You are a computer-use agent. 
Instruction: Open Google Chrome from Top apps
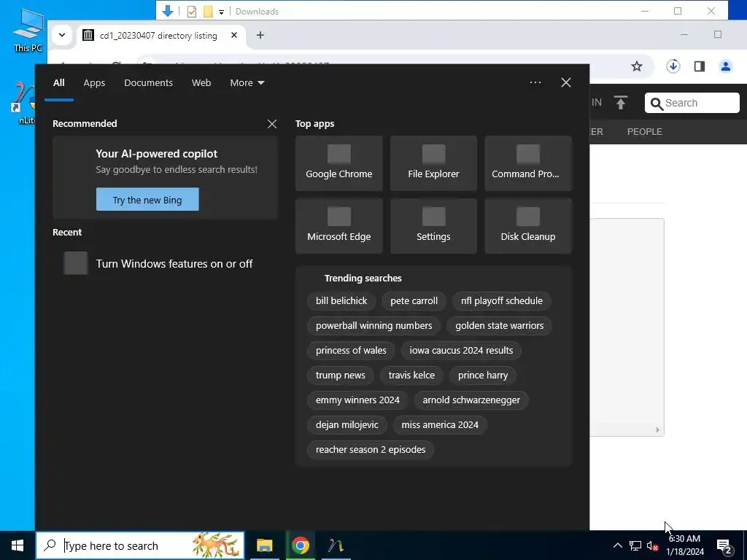pyautogui.click(x=338, y=163)
